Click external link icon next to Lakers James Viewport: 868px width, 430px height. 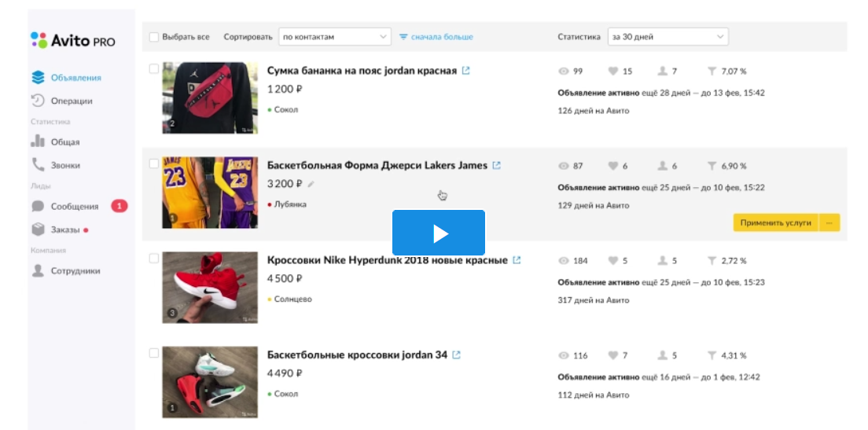click(x=497, y=165)
